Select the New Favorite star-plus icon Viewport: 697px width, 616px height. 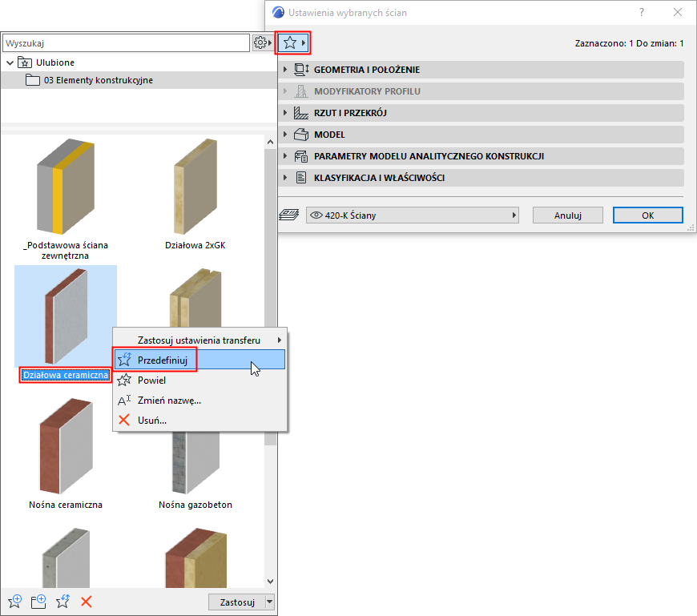14,601
